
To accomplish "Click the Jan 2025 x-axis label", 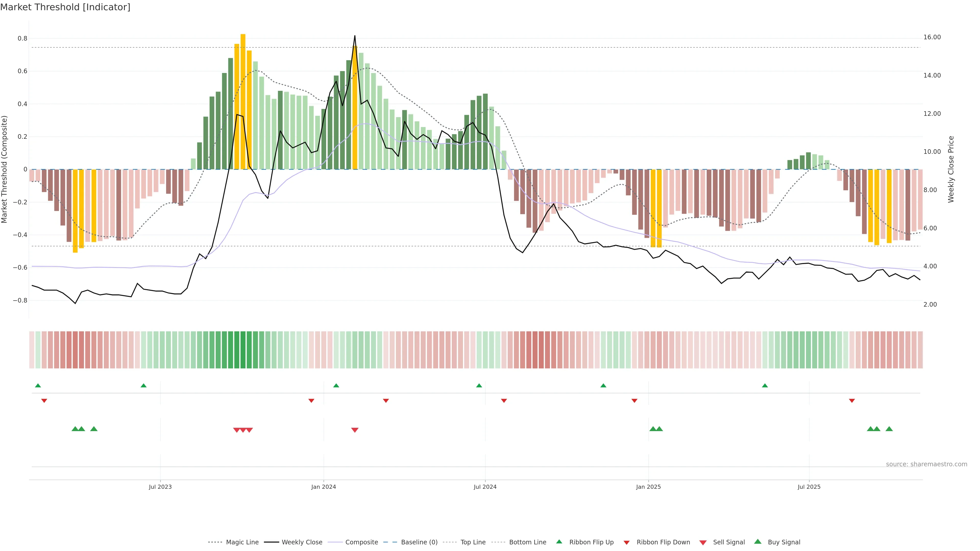I will pyautogui.click(x=648, y=487).
